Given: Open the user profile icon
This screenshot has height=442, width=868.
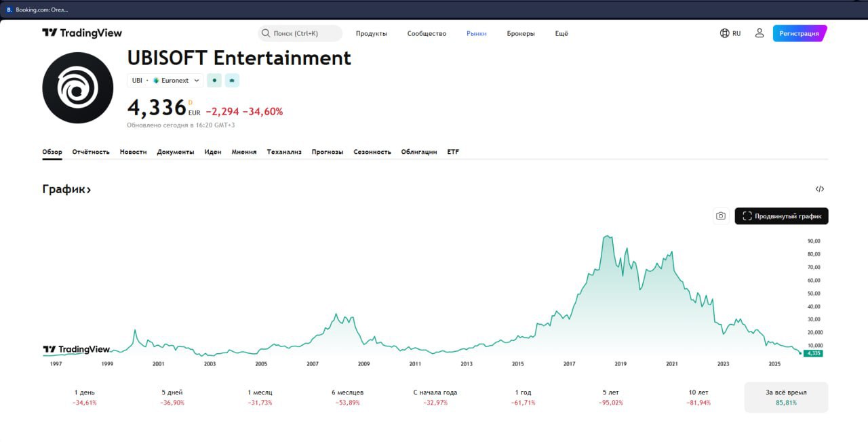Looking at the screenshot, I should tap(759, 33).
